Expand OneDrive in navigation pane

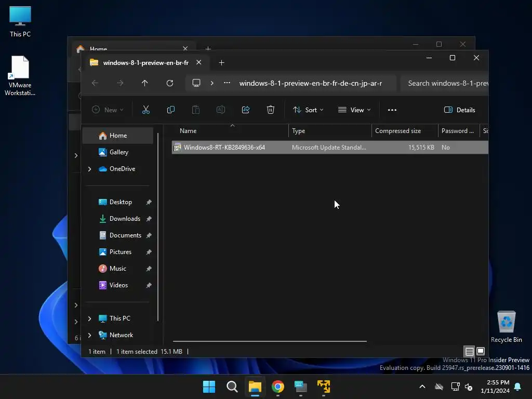pyautogui.click(x=89, y=169)
